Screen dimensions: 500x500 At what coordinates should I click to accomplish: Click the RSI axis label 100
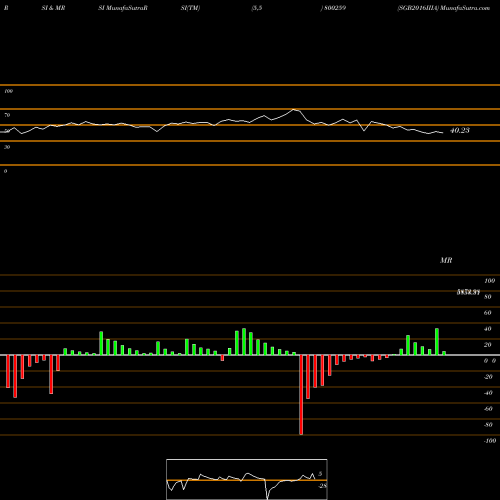click(8, 91)
